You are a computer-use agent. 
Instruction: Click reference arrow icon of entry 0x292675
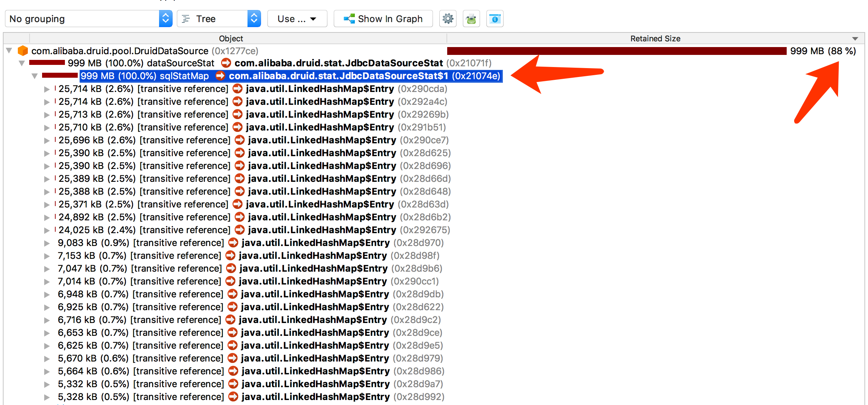tap(240, 230)
